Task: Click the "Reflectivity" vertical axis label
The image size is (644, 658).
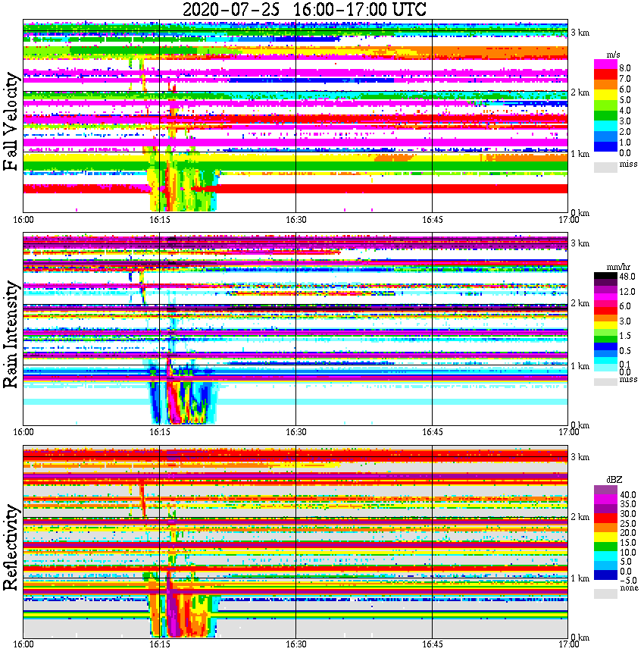Action: (11, 547)
